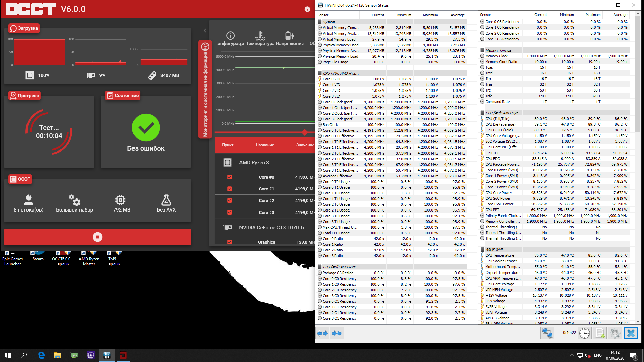Click HWiNFO expand columns arrows button

[323, 333]
